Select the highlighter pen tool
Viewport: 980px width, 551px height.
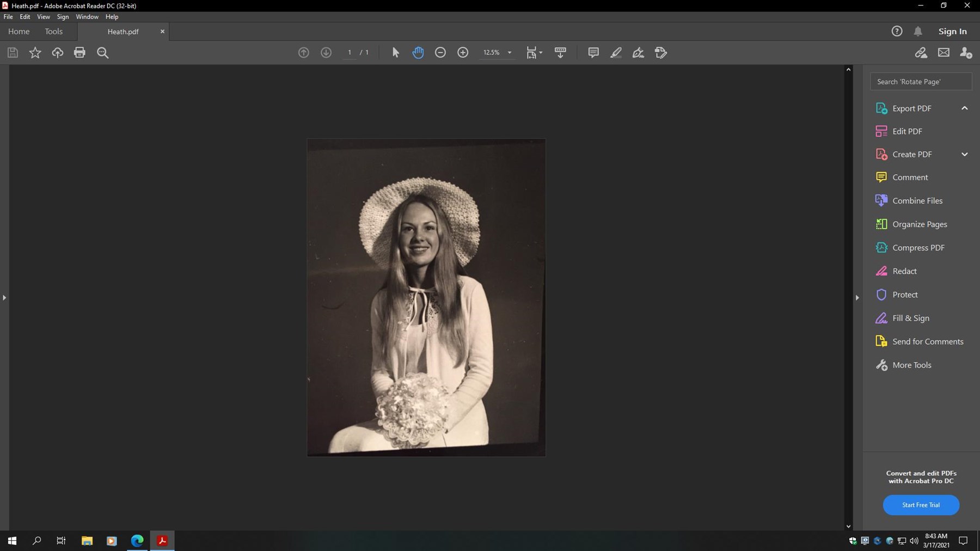tap(616, 53)
